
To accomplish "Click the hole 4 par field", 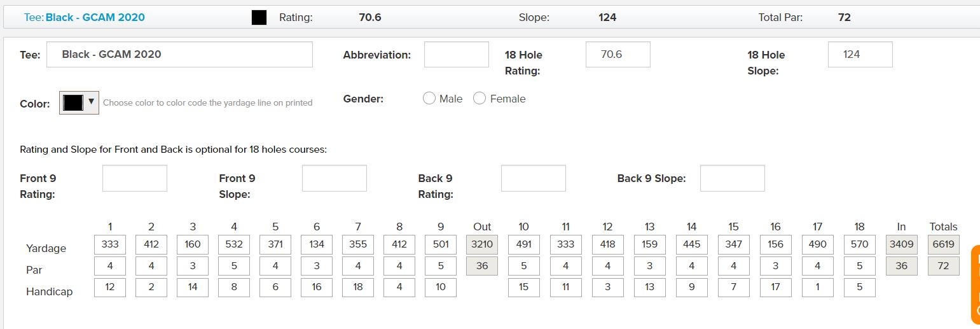I will 234,266.
